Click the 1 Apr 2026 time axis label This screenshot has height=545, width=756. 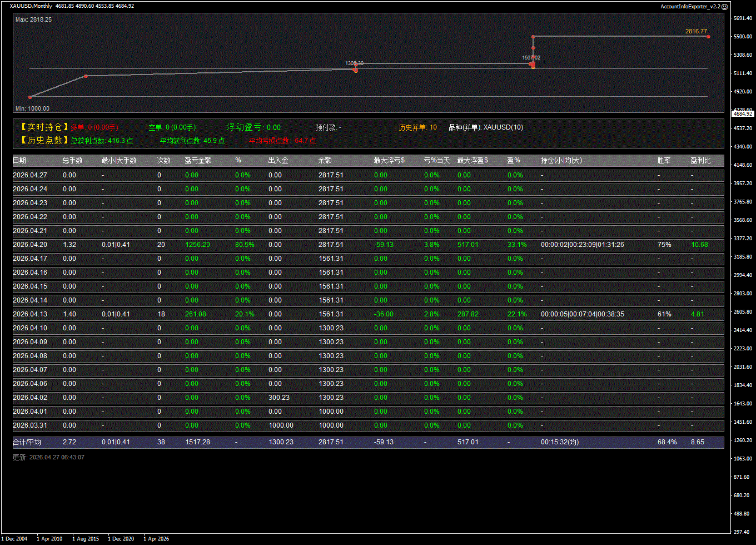point(156,539)
